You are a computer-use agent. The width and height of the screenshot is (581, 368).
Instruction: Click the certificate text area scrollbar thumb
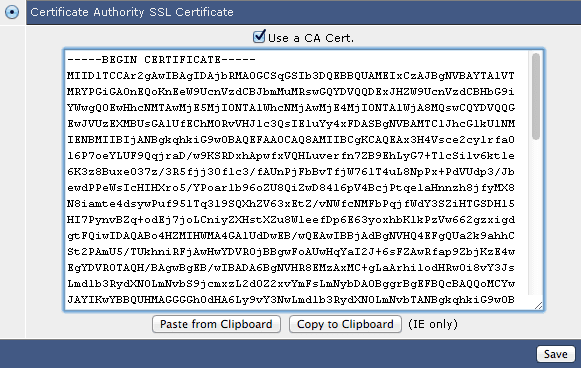pos(535,97)
